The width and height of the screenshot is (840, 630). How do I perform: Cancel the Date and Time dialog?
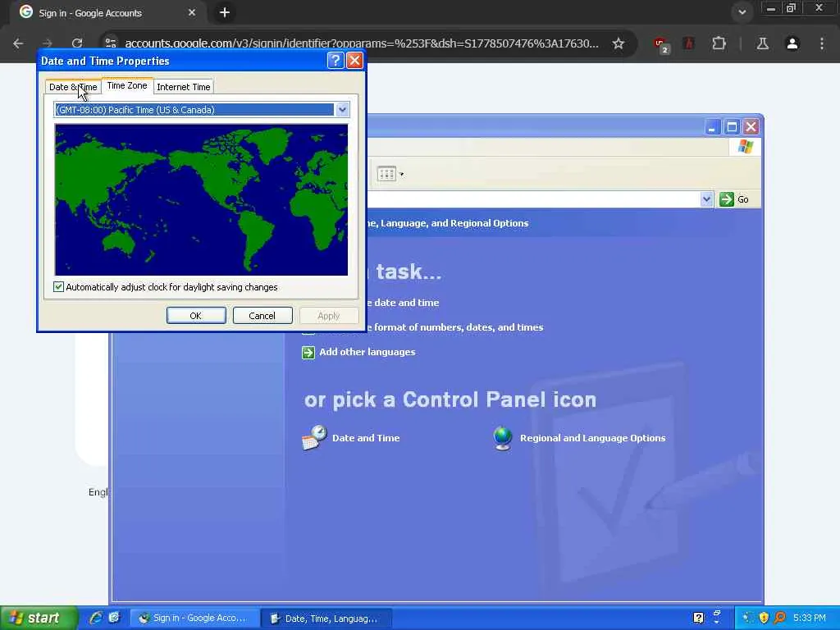262,316
